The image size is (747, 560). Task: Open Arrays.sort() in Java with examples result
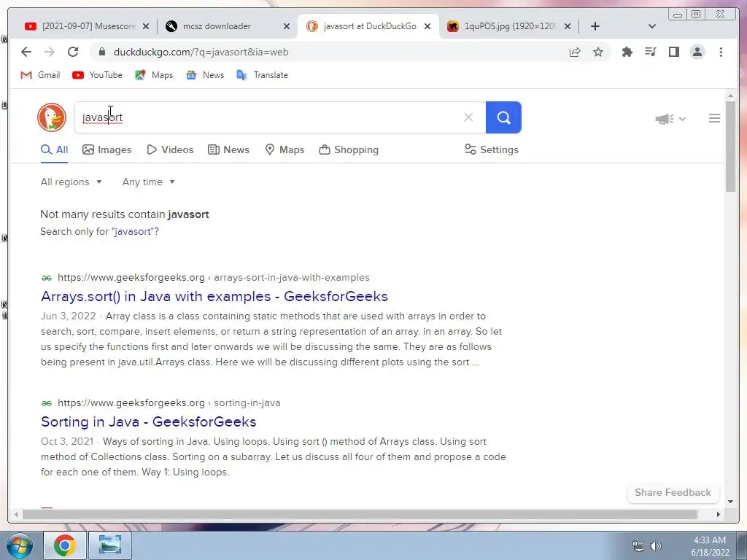tap(214, 296)
